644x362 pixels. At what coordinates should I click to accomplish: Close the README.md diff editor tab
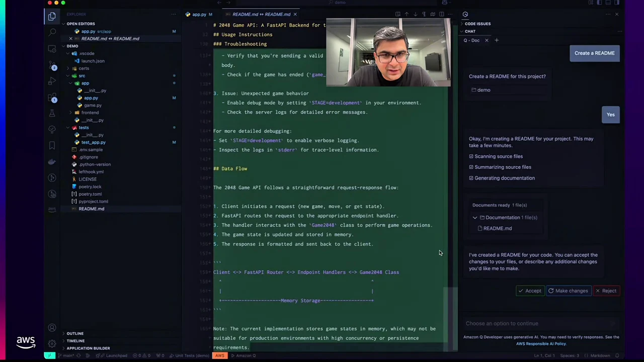pos(295,14)
